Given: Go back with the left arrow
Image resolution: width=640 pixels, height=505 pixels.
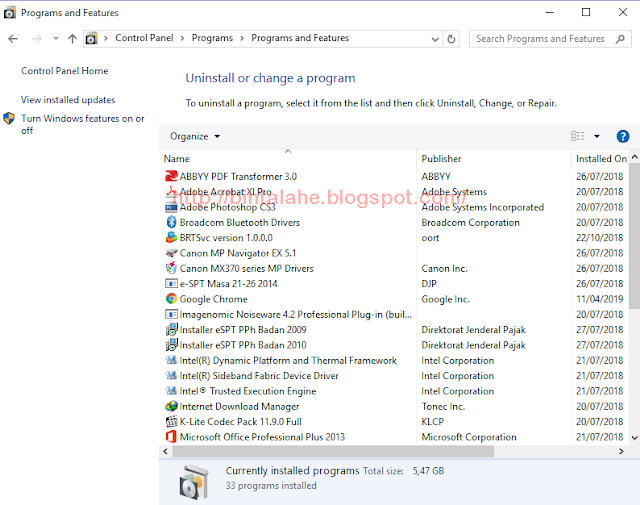Looking at the screenshot, I should 13,39.
